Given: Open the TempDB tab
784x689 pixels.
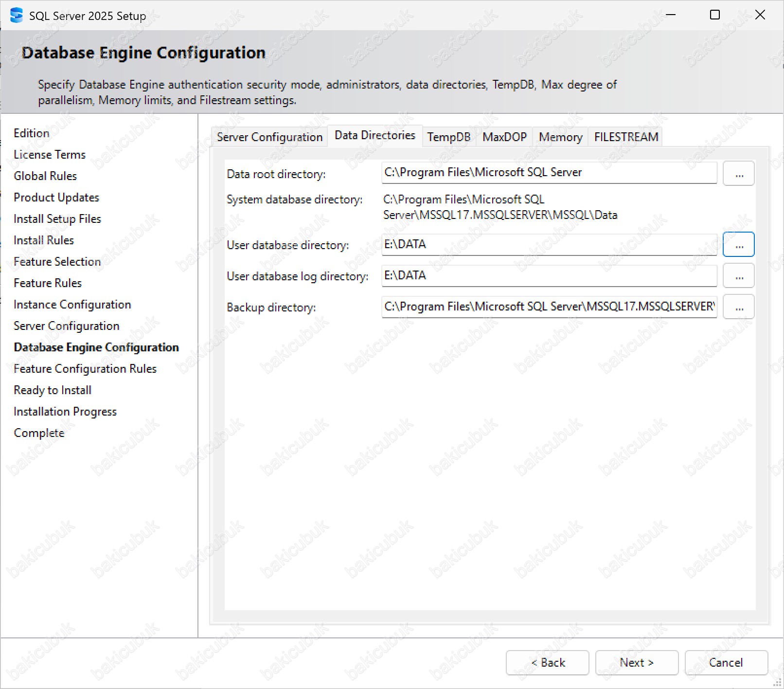Looking at the screenshot, I should pyautogui.click(x=448, y=137).
